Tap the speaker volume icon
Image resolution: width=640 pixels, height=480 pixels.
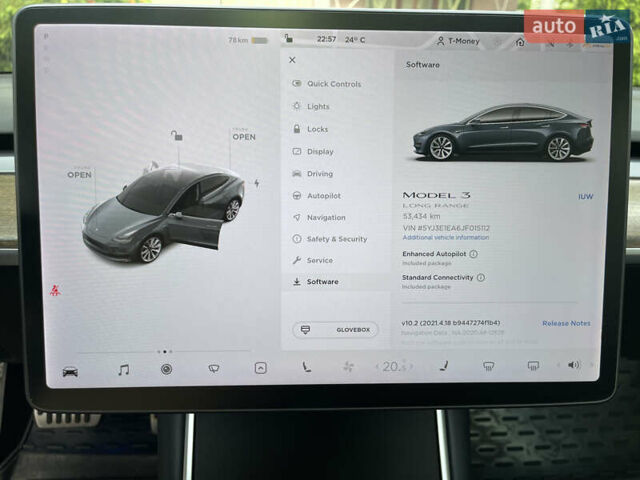pos(573,365)
